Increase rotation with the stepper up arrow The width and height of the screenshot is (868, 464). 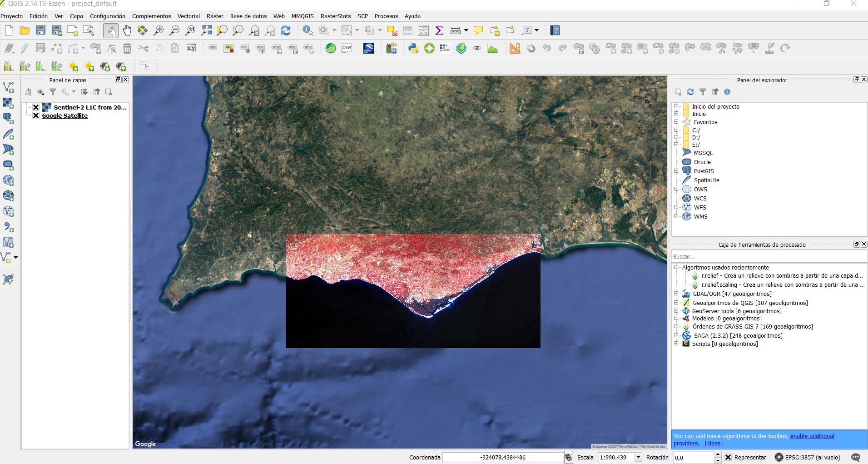(718, 454)
